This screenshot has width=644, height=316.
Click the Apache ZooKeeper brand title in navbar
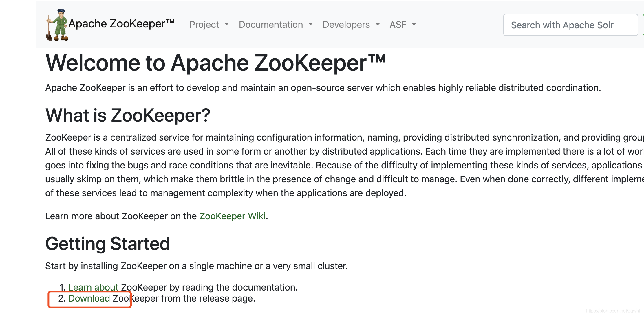coord(121,24)
